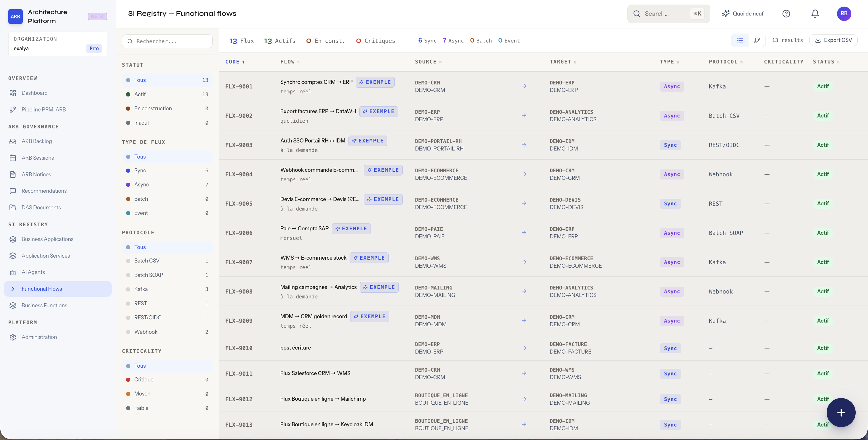Filter status by Actif

coord(167,94)
